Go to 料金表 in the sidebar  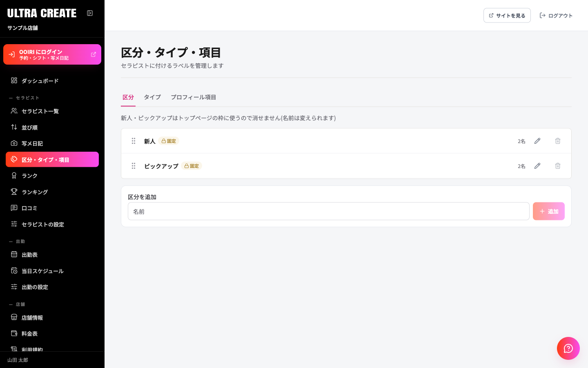52,334
